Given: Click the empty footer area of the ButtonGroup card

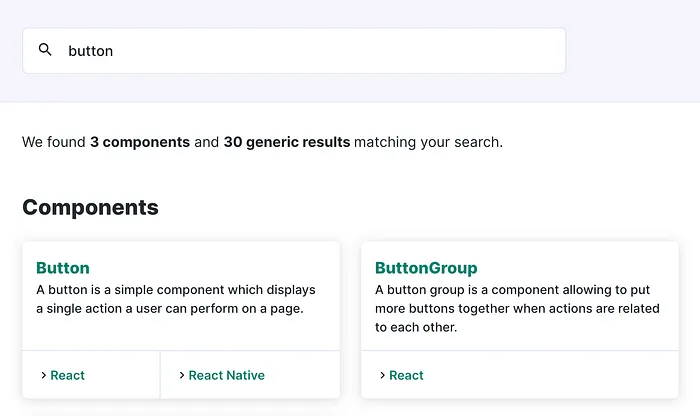Looking at the screenshot, I should tap(549, 375).
